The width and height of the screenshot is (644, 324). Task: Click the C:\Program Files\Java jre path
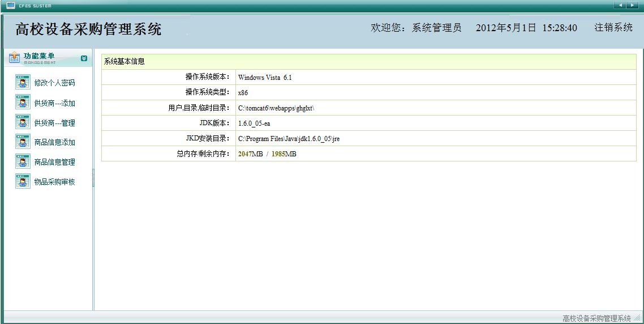[x=289, y=139]
